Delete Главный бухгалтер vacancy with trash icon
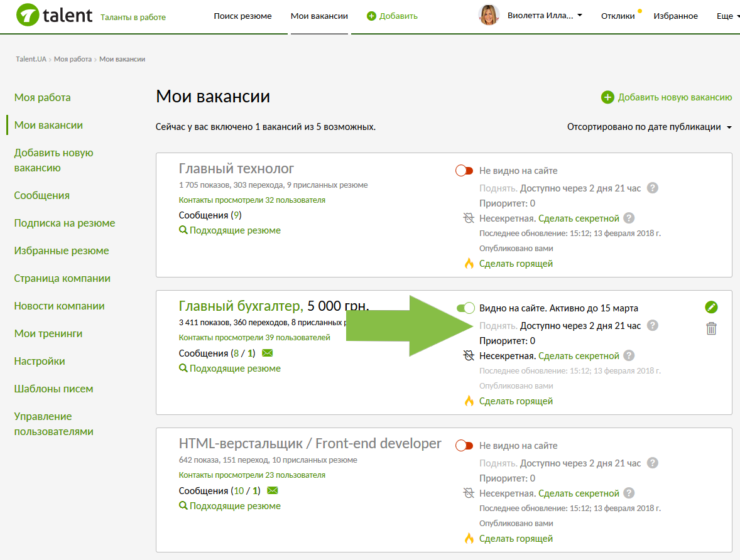Image resolution: width=740 pixels, height=560 pixels. (x=711, y=328)
